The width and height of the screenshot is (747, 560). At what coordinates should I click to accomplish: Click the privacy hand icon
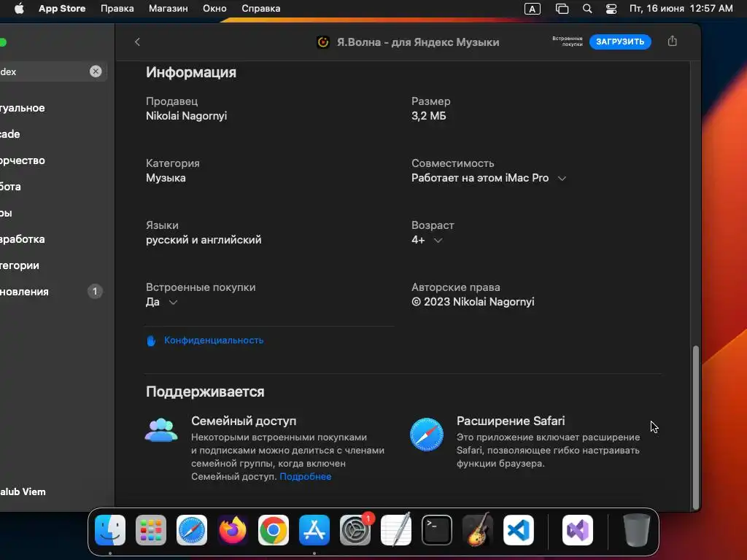(151, 341)
